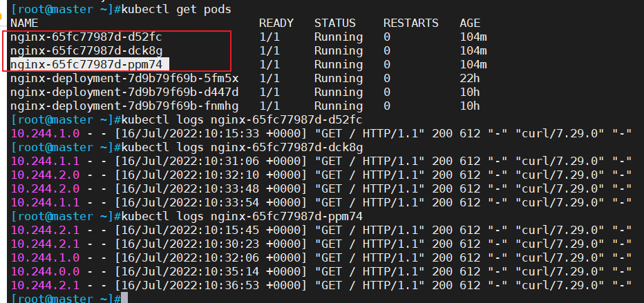This screenshot has height=303, width=644.
Task: Click the timestamp 16/Jul/2022:10:36:53
Action: [x=191, y=285]
